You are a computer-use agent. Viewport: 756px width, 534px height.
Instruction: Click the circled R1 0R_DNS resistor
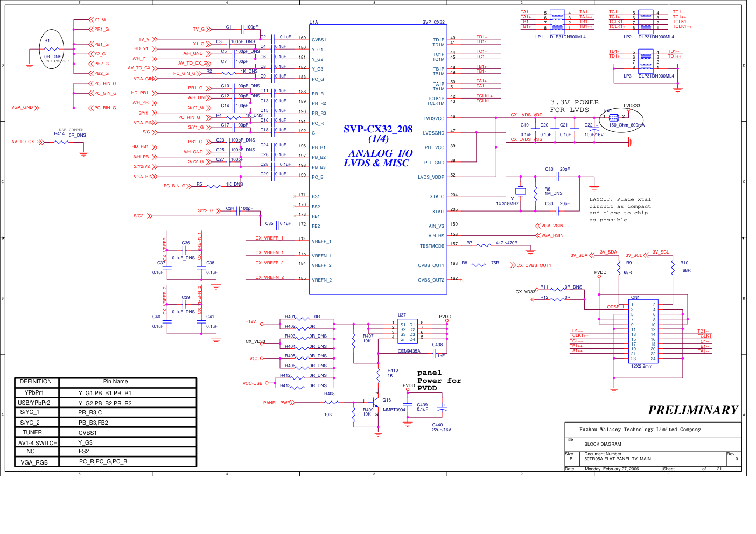click(52, 49)
